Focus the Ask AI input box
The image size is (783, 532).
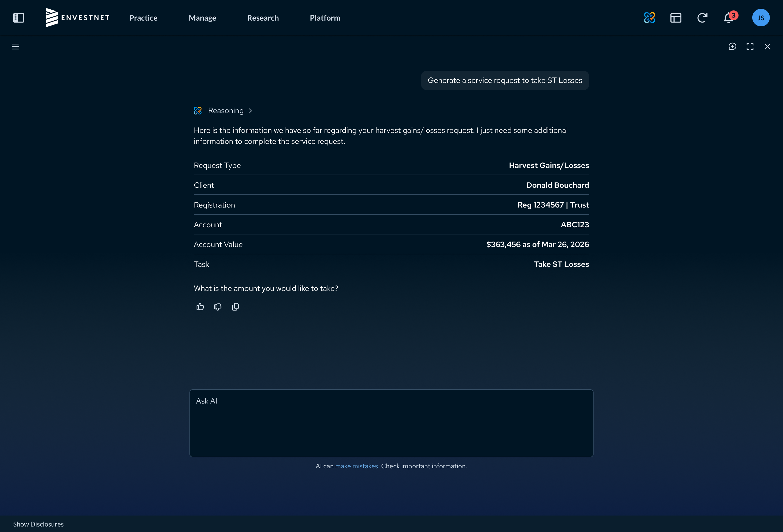391,423
